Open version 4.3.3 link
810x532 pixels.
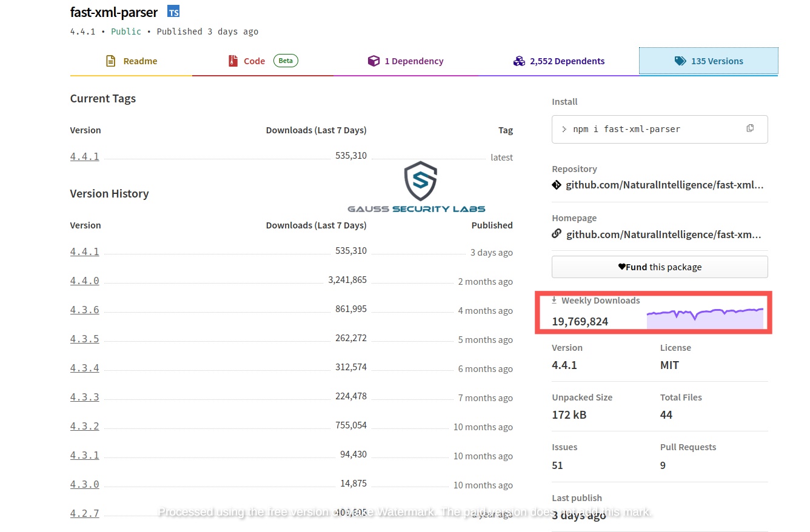pos(85,397)
